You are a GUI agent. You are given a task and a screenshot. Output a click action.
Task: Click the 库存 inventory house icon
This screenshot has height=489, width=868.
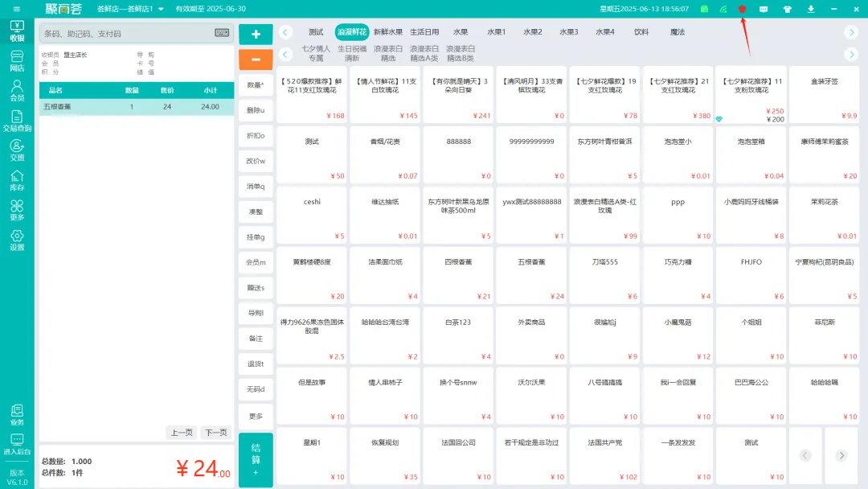17,180
